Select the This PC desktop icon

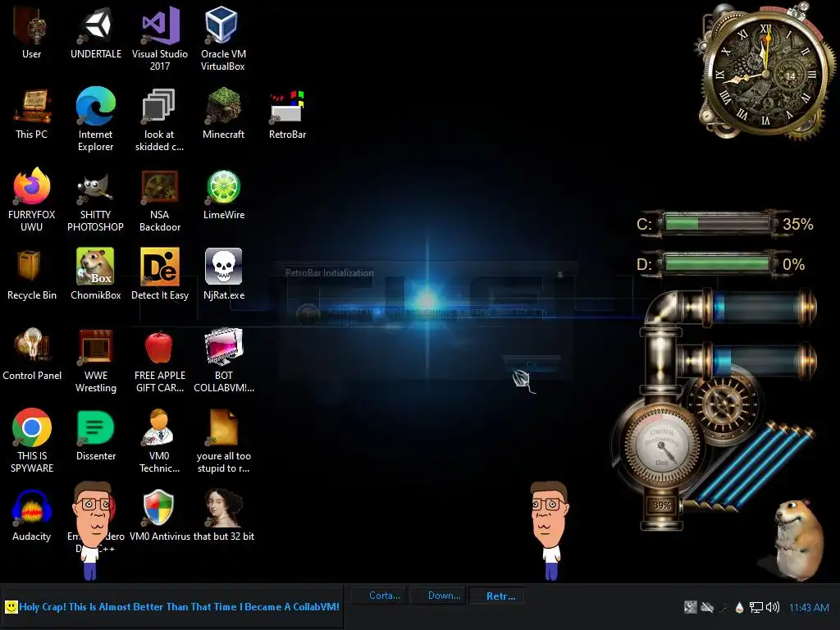32,113
